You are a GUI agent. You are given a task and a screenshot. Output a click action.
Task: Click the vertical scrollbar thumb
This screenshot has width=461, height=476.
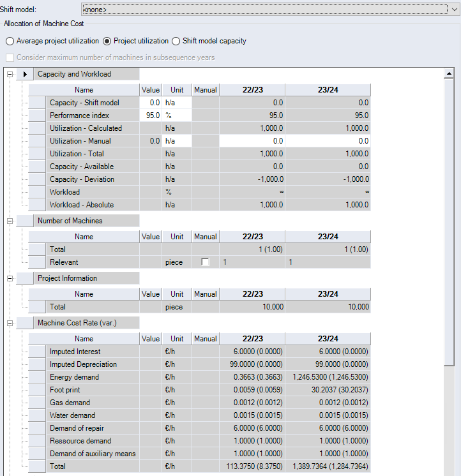(x=449, y=222)
